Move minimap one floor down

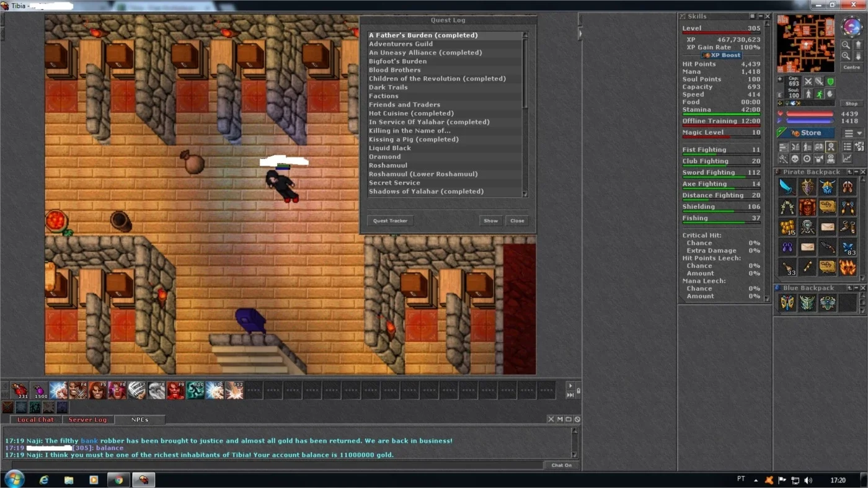click(858, 56)
